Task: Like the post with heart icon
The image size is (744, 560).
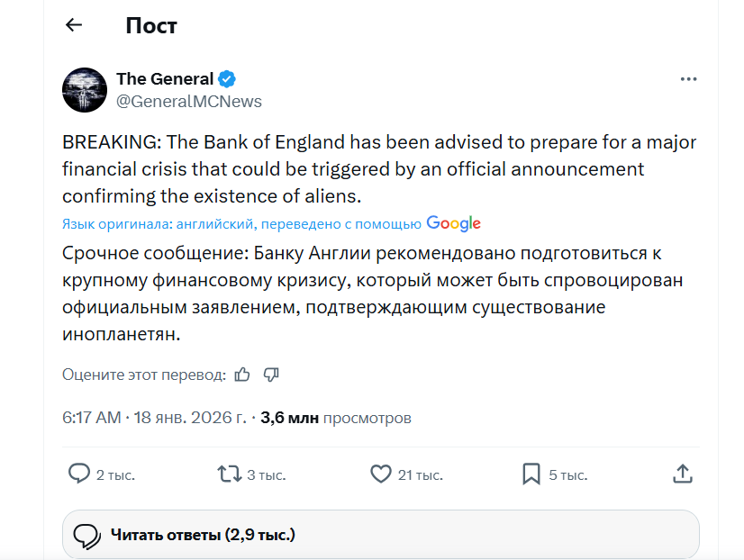Action: tap(381, 474)
